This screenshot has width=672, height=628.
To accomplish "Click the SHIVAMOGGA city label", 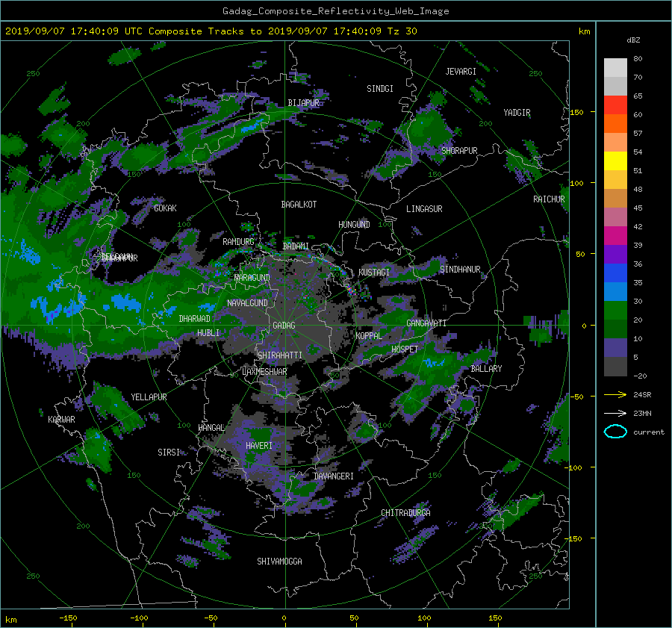I will point(279,562).
